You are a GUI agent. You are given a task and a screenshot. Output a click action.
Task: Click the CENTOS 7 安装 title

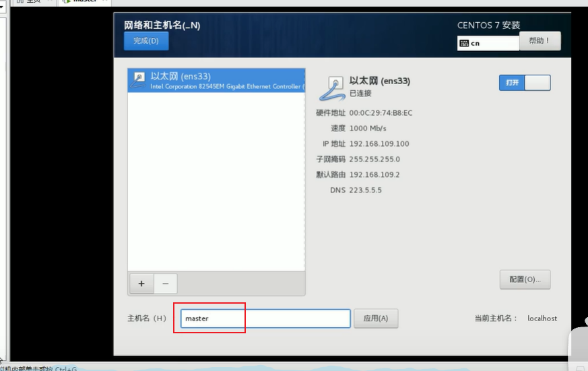tap(488, 25)
